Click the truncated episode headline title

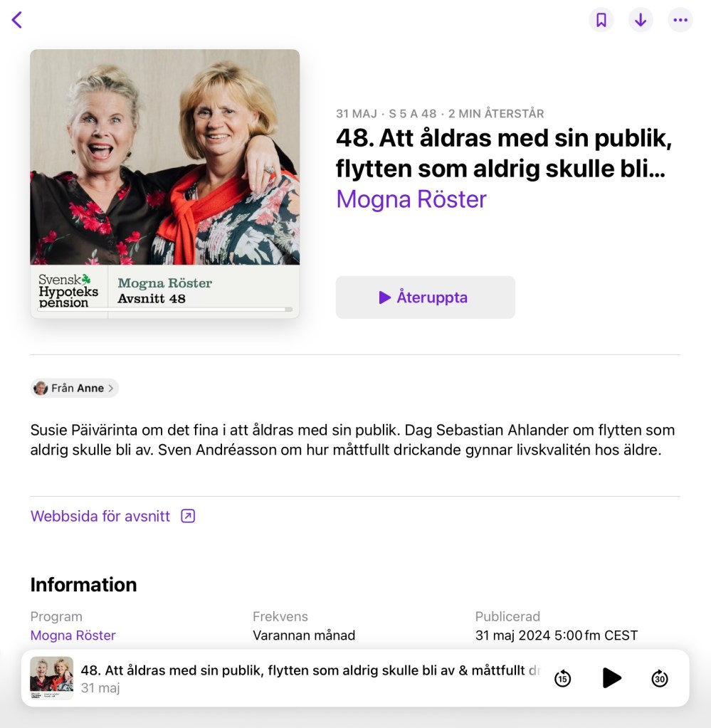[504, 153]
